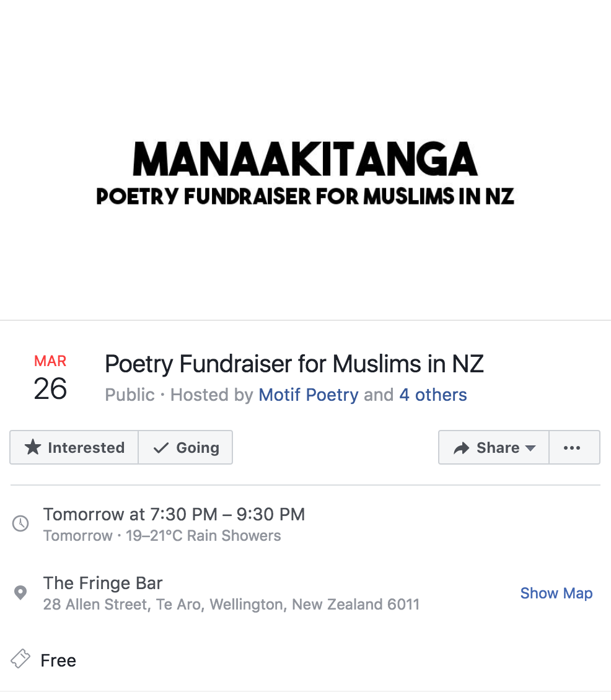Click the ticket icon next to Free
611x700 pixels.
20,659
